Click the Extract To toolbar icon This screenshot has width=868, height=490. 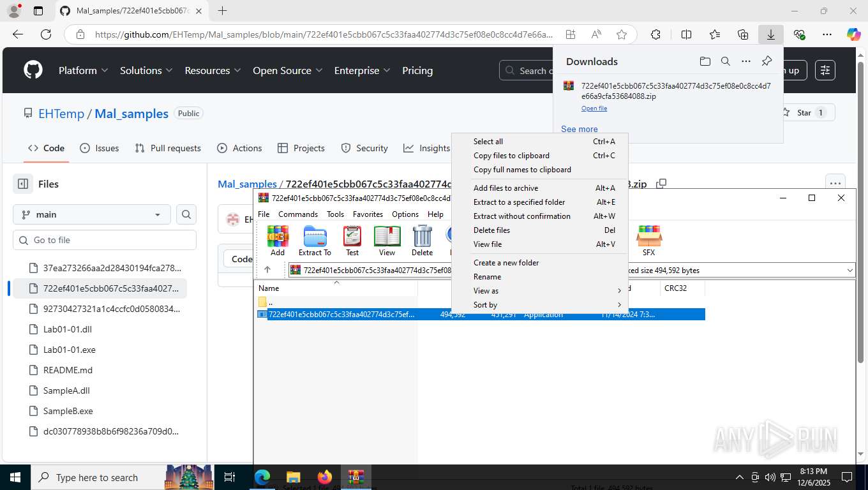pos(315,241)
